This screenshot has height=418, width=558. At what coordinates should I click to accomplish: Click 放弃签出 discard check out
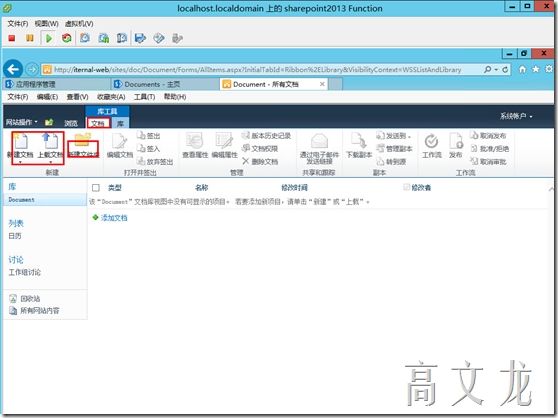(155, 162)
